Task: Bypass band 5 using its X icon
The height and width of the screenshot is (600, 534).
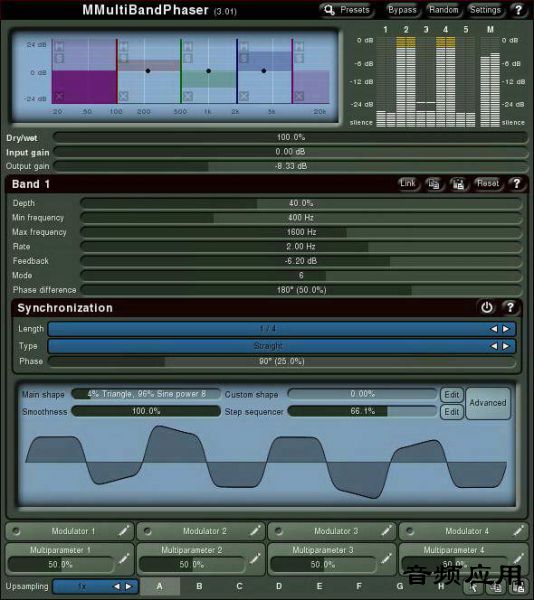Action: point(299,96)
